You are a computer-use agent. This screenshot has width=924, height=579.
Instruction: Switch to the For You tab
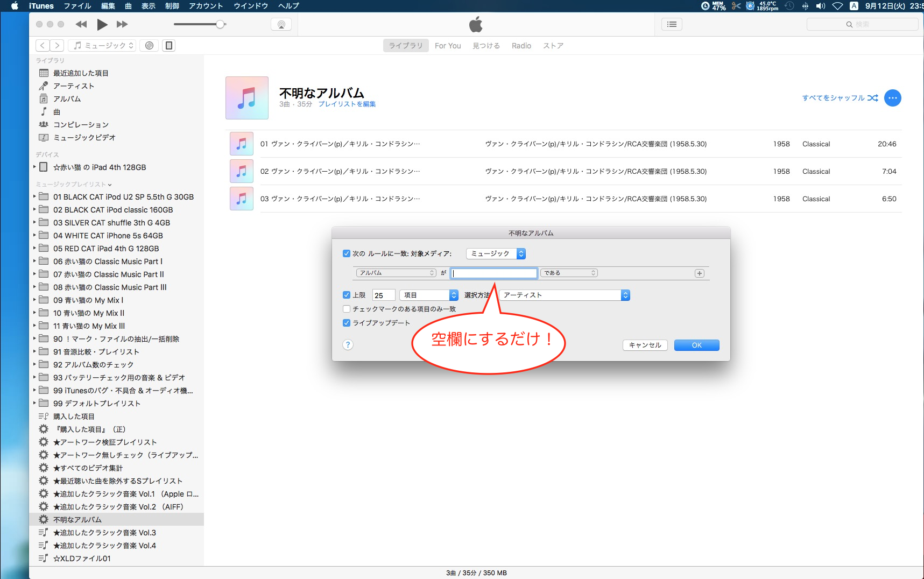(448, 46)
